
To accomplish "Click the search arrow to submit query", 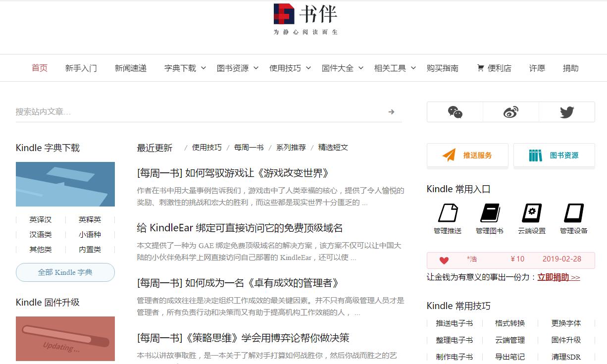I will (x=391, y=112).
